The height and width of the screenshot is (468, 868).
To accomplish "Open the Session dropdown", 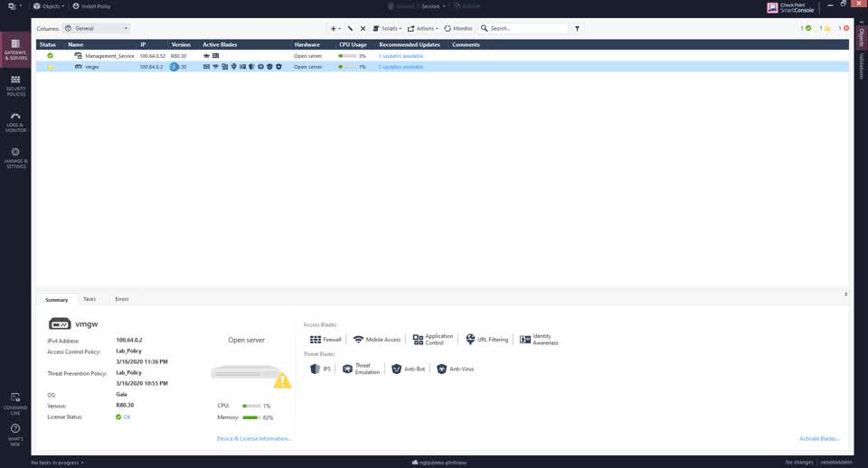I will coord(433,6).
